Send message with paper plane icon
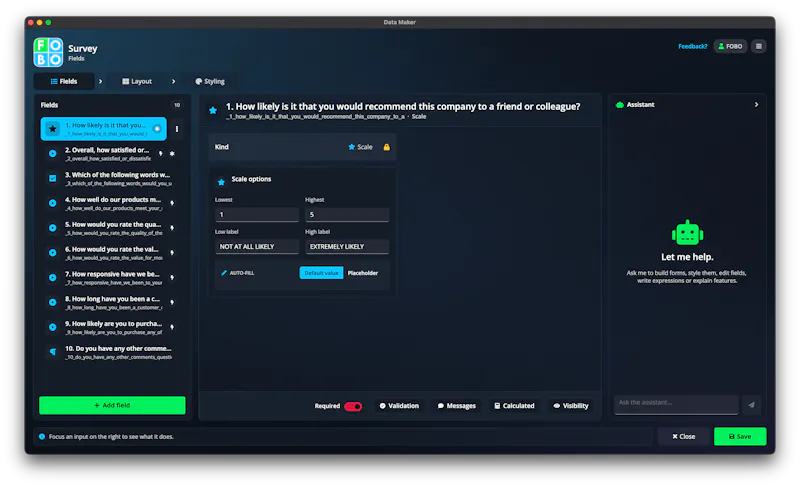 point(752,405)
